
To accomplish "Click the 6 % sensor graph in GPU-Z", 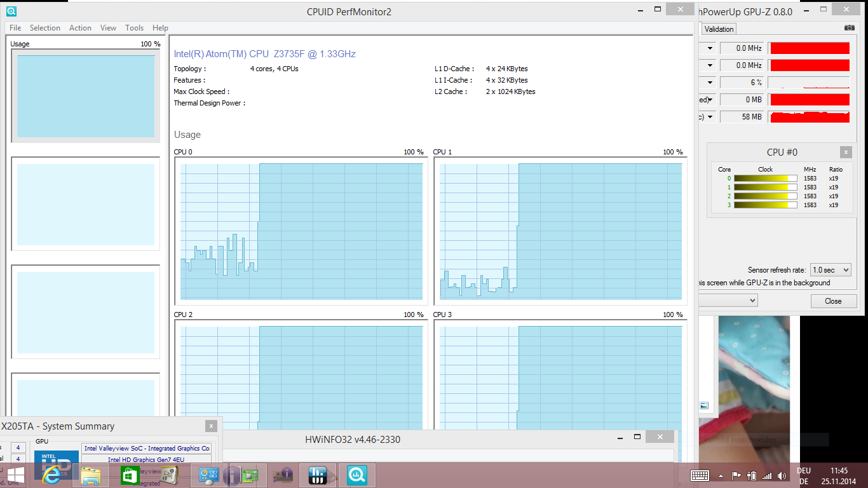I will point(809,83).
